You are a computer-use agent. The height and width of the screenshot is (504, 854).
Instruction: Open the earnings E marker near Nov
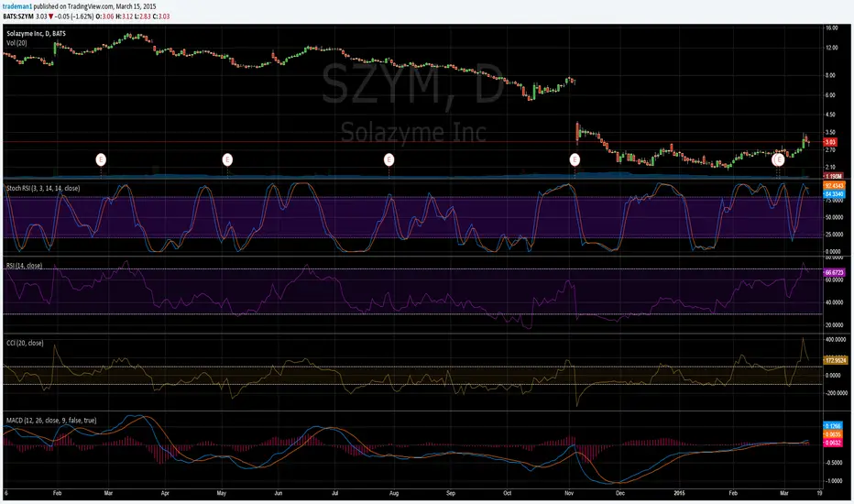click(575, 159)
